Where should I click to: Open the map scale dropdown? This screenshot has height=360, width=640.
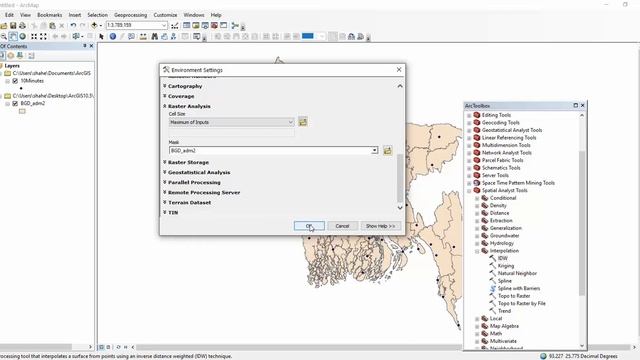pos(164,25)
